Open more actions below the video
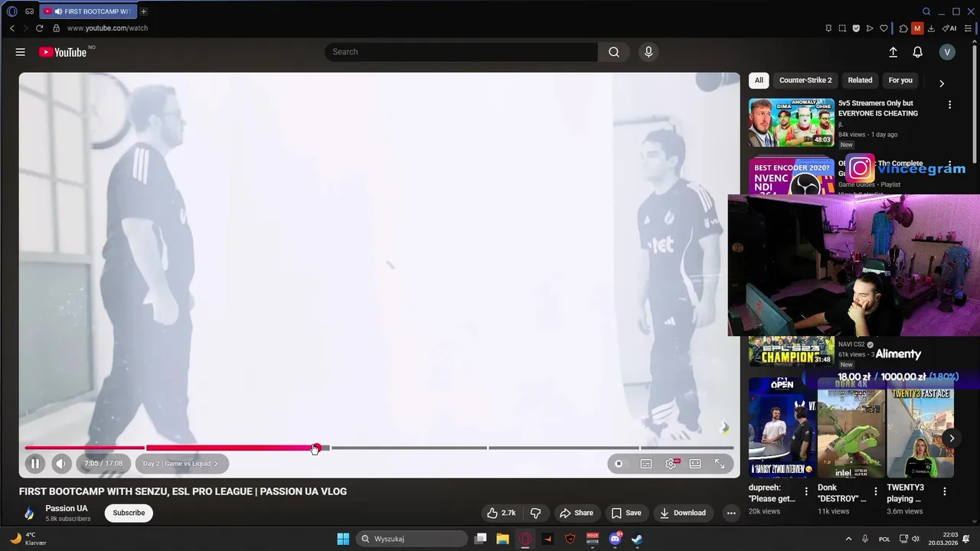This screenshot has height=551, width=980. [x=731, y=513]
